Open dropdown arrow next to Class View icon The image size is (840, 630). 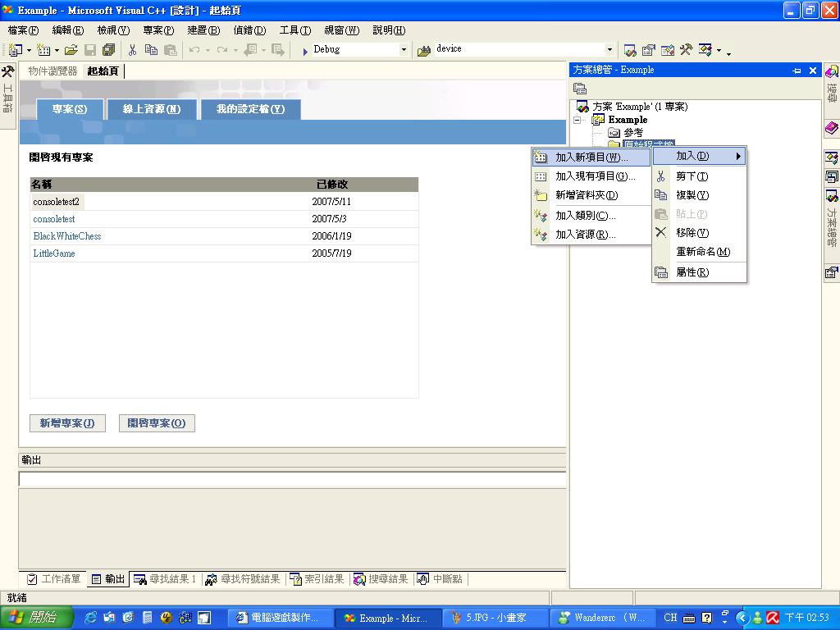(x=719, y=51)
